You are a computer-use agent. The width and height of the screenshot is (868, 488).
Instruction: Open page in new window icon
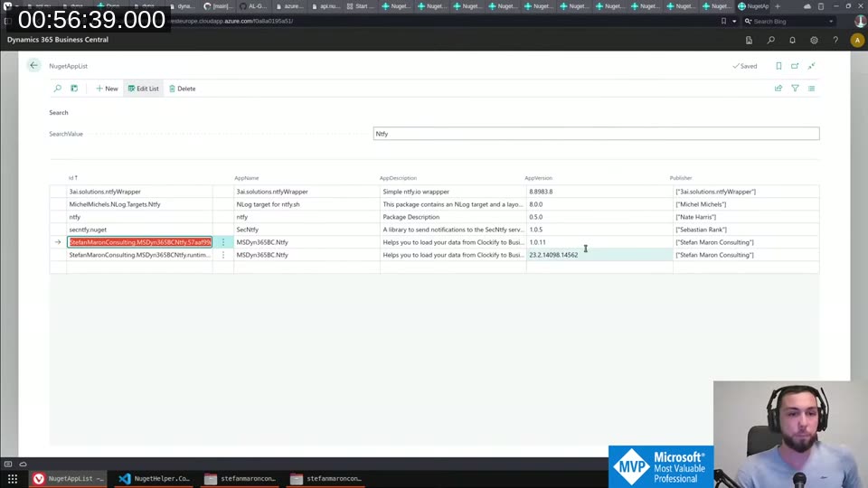click(x=795, y=66)
